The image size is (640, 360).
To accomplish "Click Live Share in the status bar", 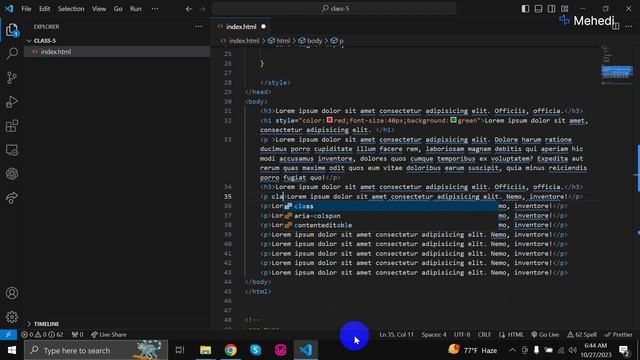I will click(x=109, y=335).
